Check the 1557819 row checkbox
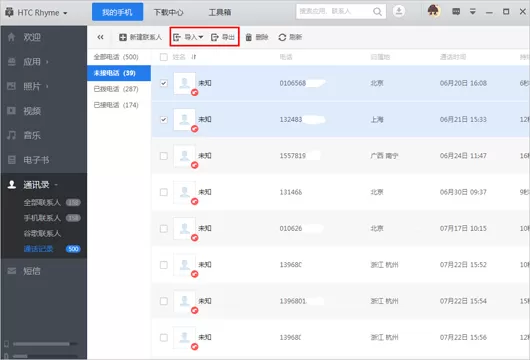 coord(164,156)
